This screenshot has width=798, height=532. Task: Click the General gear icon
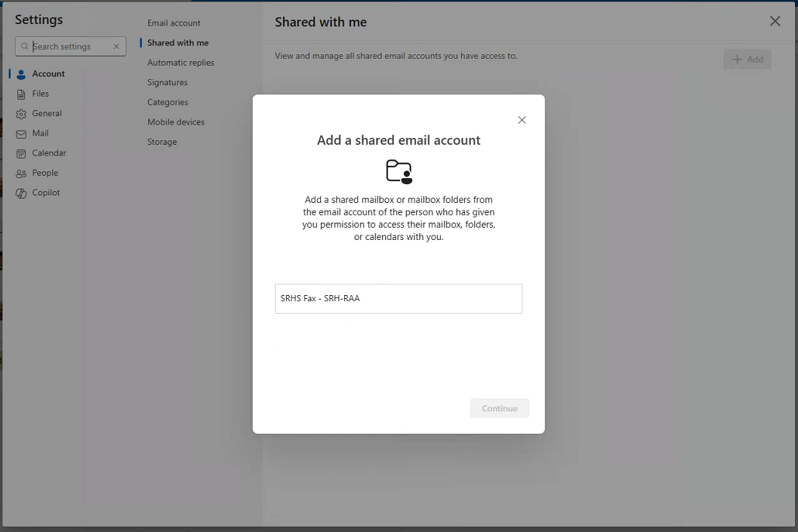[x=21, y=114]
